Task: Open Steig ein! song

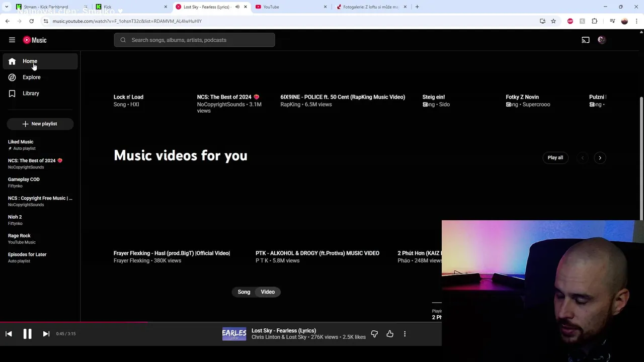Action: pyautogui.click(x=434, y=97)
